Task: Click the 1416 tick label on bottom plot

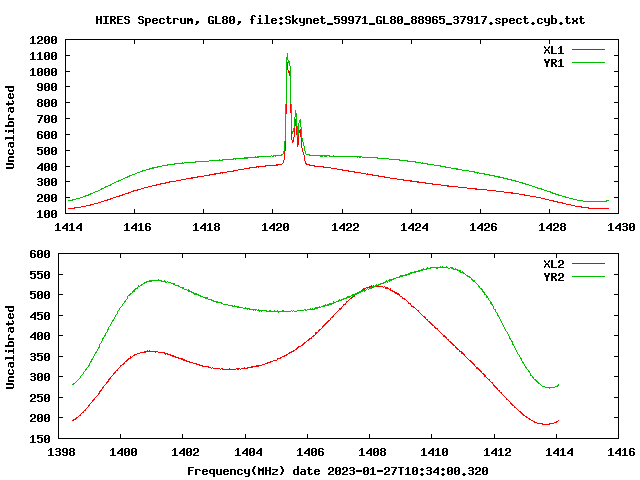Action: point(621,452)
